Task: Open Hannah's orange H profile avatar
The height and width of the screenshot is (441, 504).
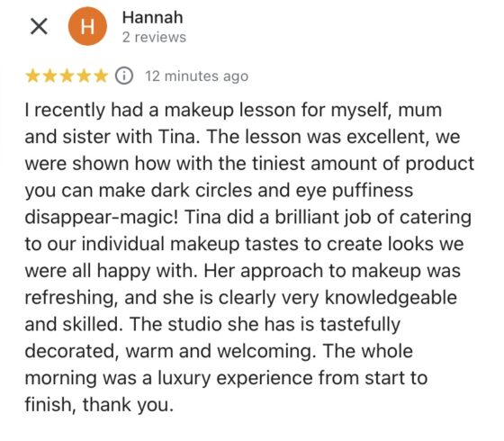Action: (x=87, y=26)
